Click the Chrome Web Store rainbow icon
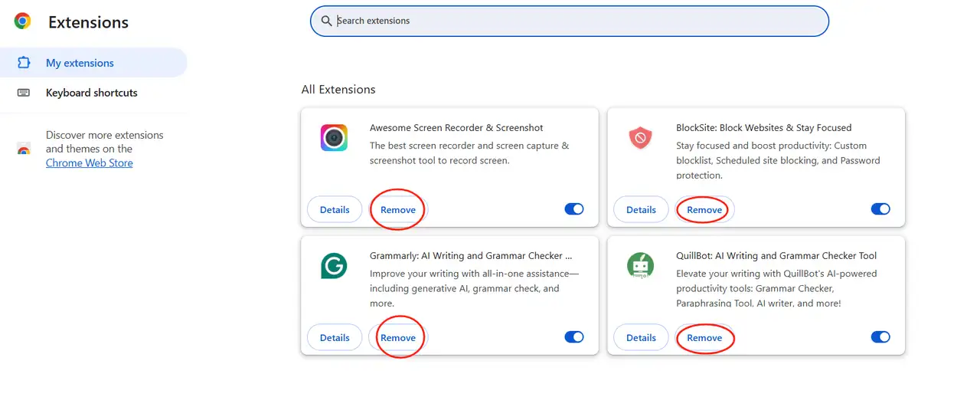 pos(24,149)
